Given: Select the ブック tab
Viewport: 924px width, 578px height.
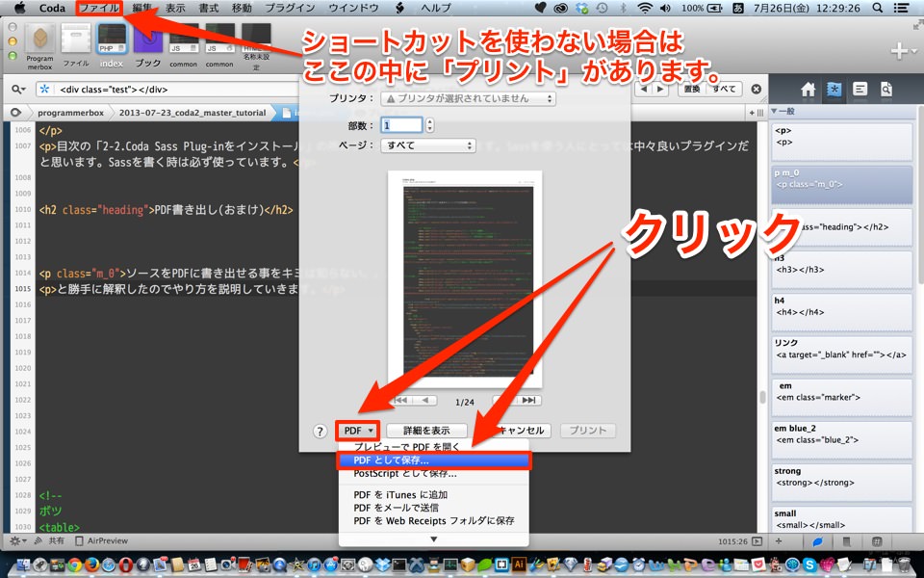Looking at the screenshot, I should click(148, 46).
